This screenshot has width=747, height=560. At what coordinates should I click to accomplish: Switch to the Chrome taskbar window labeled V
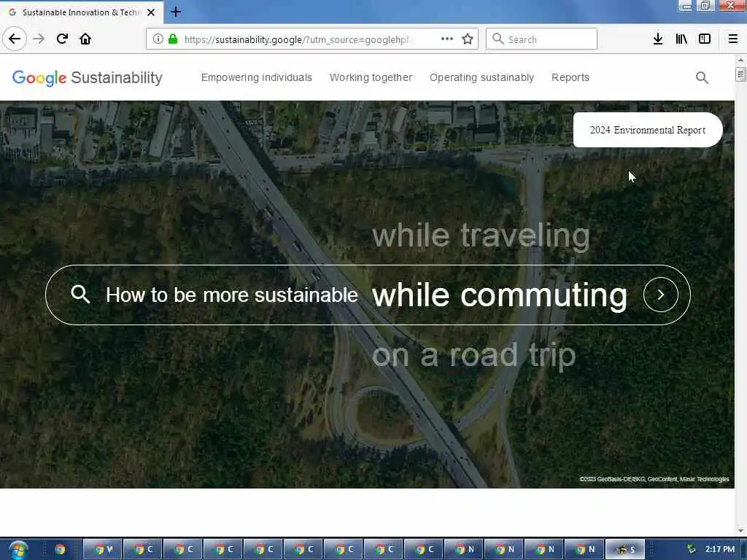point(103,550)
